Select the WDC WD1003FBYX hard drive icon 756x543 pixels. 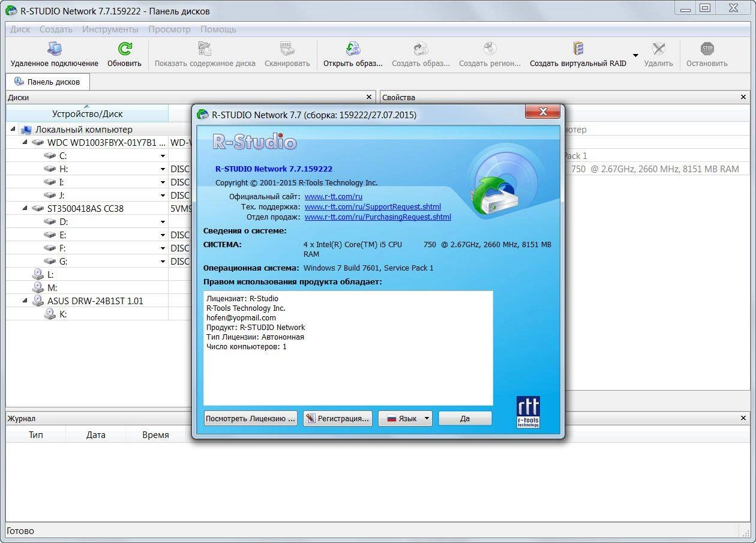[x=38, y=143]
